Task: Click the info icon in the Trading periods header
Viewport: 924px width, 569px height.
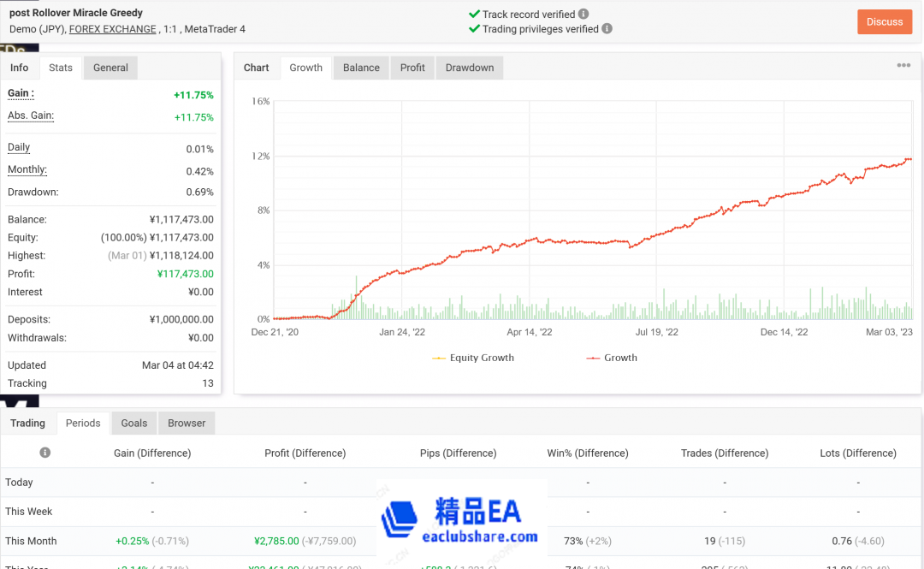Action: tap(44, 453)
